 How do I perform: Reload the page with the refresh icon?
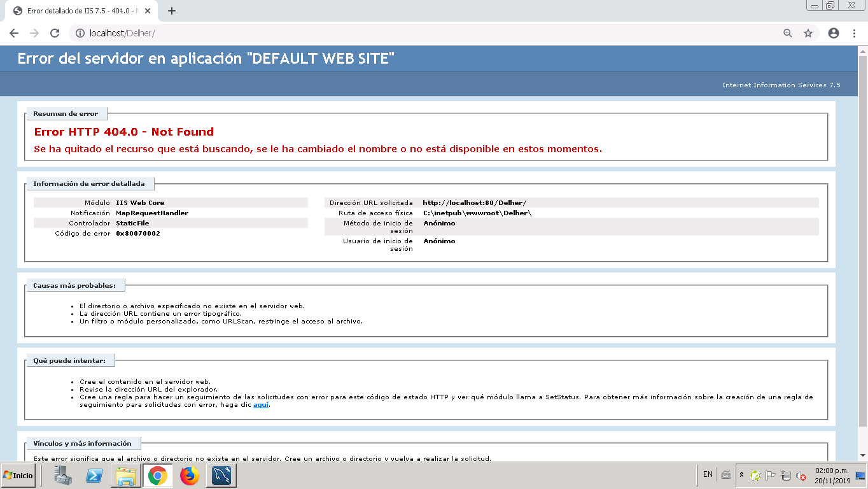pos(55,33)
